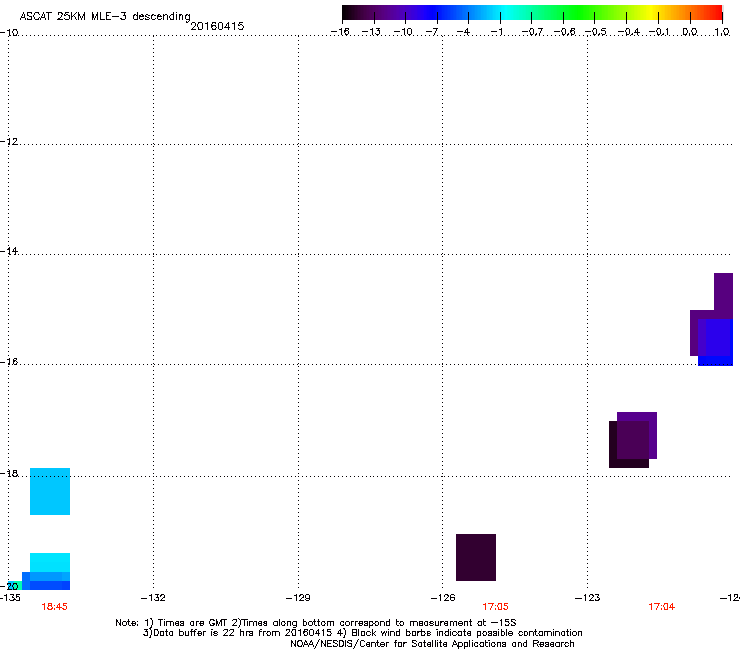Image resolution: width=740 pixels, height=650 pixels.
Task: Click latitude label -16 on the axis
Action: click(9, 362)
